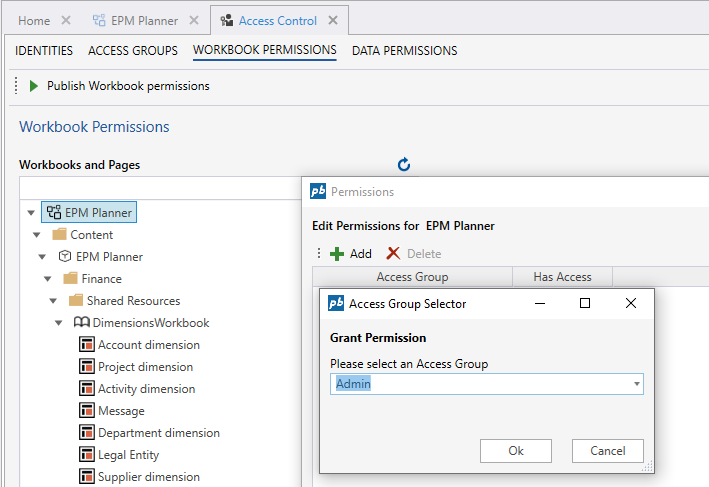
Task: Open the Data Permissions tab
Action: [x=404, y=51]
